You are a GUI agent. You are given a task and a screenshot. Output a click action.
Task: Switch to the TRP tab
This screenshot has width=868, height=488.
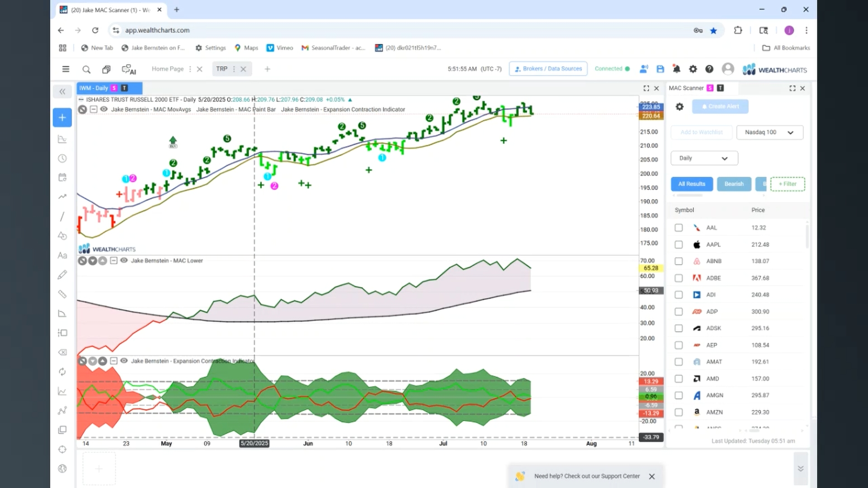[222, 69]
